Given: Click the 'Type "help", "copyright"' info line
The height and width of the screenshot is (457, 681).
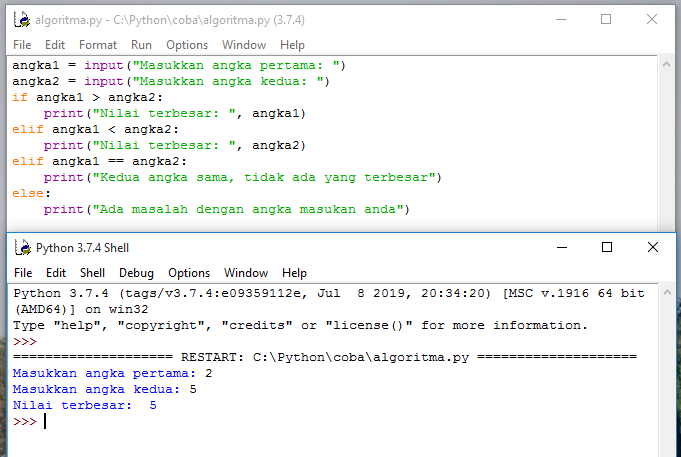Looking at the screenshot, I should (x=300, y=325).
